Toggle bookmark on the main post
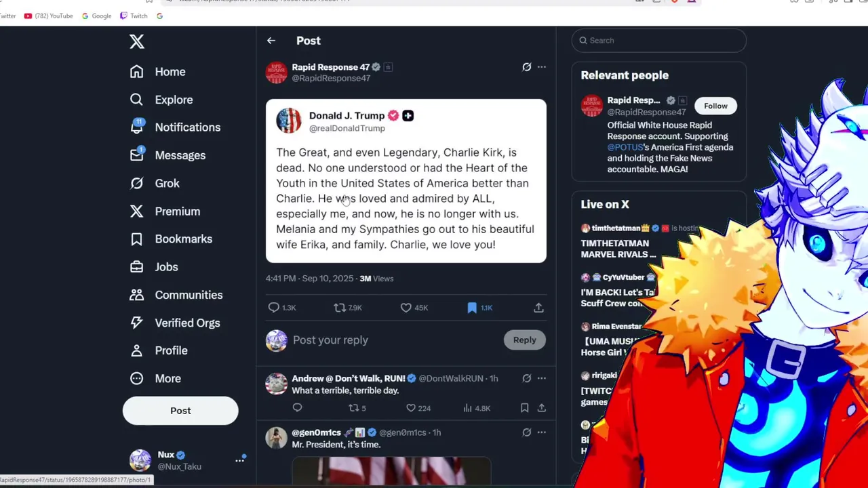Viewport: 868px width, 488px height. click(x=472, y=308)
